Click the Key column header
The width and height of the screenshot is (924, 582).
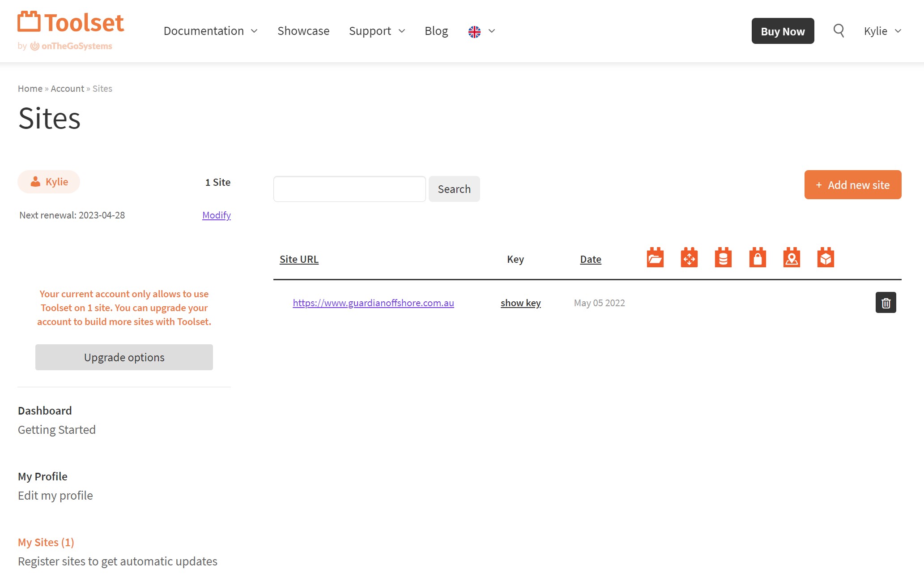click(x=515, y=259)
